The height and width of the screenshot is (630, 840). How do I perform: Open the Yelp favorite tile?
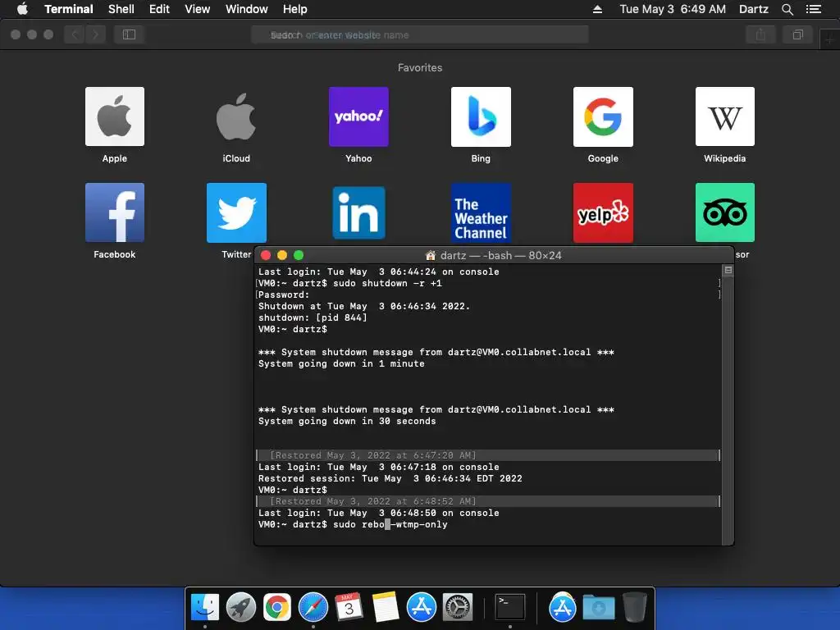[603, 212]
